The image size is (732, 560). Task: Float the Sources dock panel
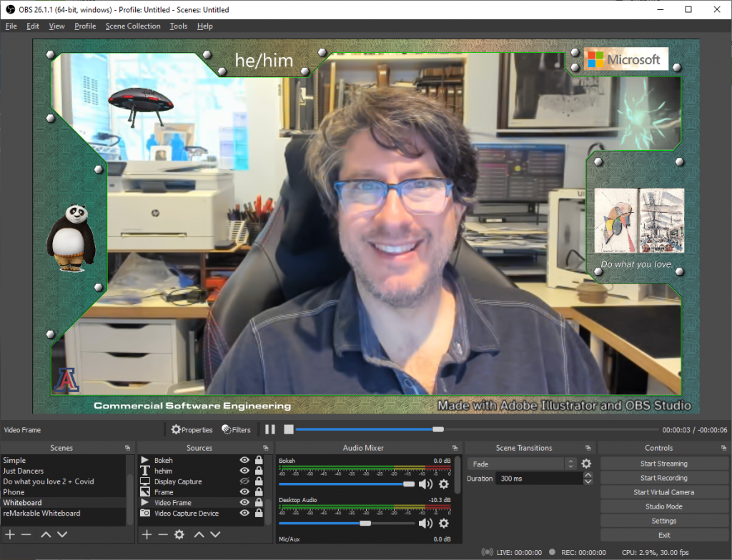(x=266, y=448)
